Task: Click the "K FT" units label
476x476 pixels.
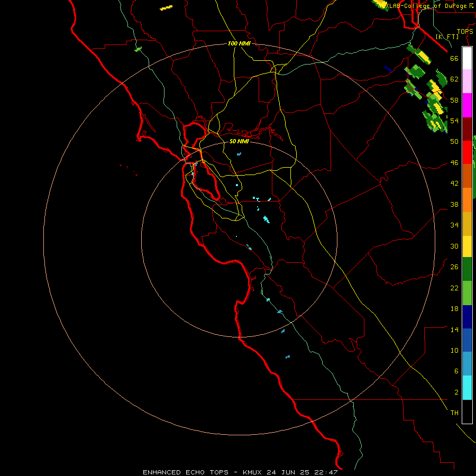Action: (x=447, y=36)
